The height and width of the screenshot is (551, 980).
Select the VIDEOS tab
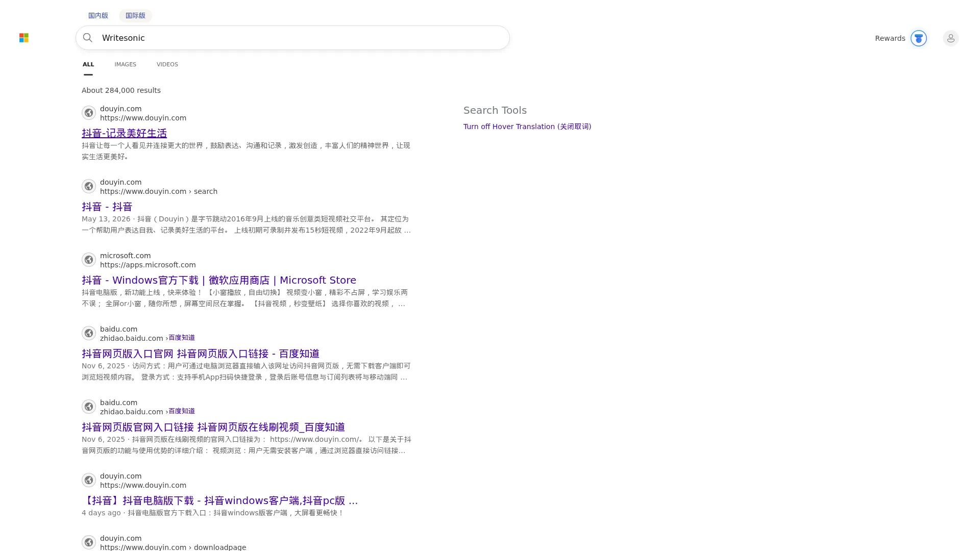click(167, 64)
